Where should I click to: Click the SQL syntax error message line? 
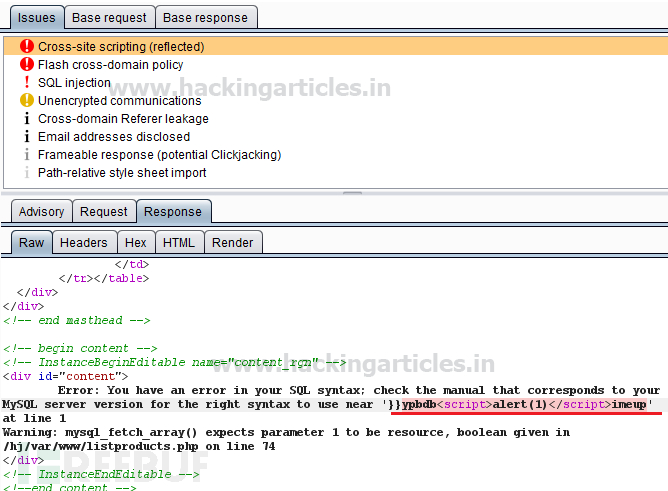pos(359,391)
